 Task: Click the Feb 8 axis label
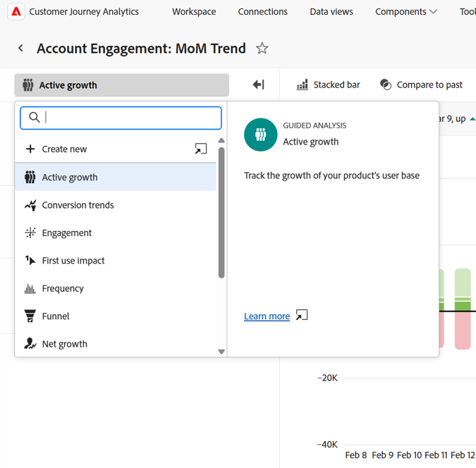tap(356, 455)
